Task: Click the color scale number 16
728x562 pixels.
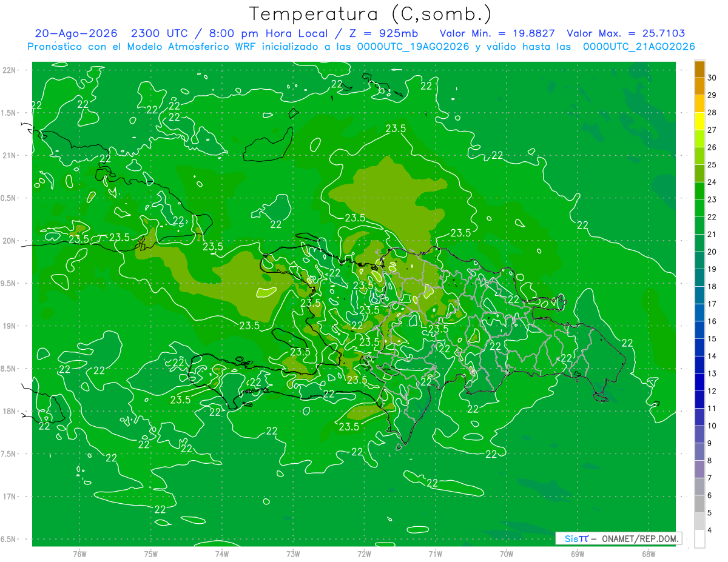Action: tap(712, 321)
